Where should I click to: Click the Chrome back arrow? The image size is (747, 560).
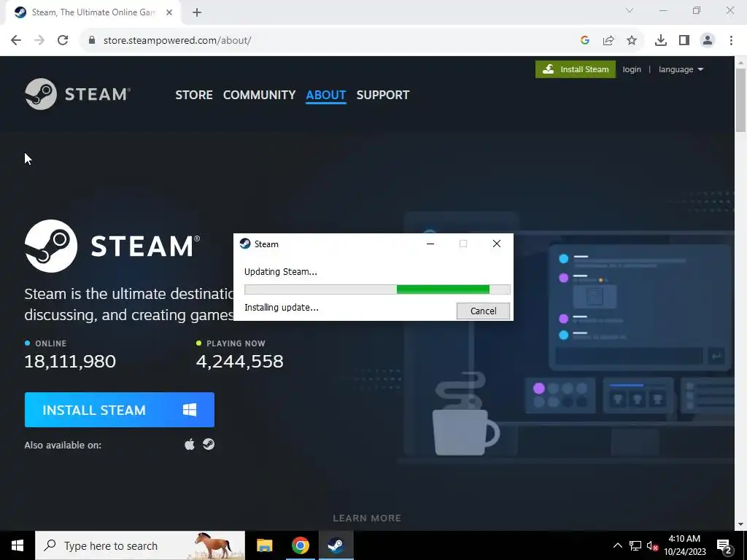pyautogui.click(x=16, y=41)
